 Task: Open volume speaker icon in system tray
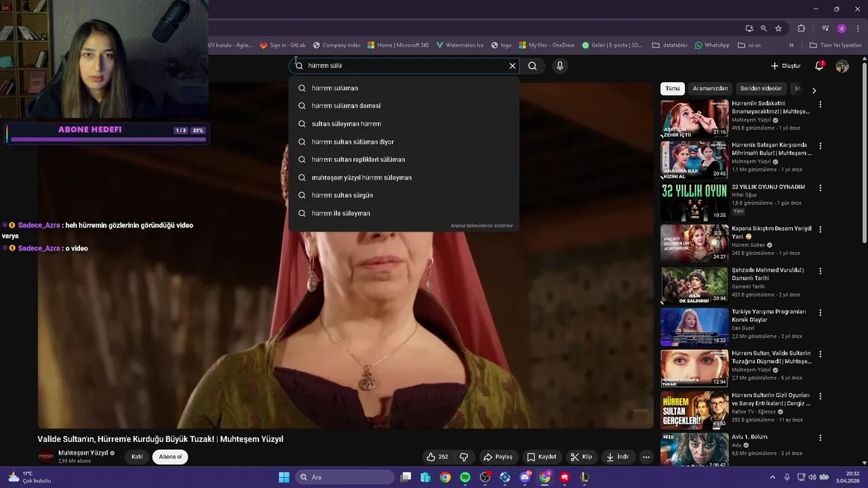pyautogui.click(x=812, y=477)
